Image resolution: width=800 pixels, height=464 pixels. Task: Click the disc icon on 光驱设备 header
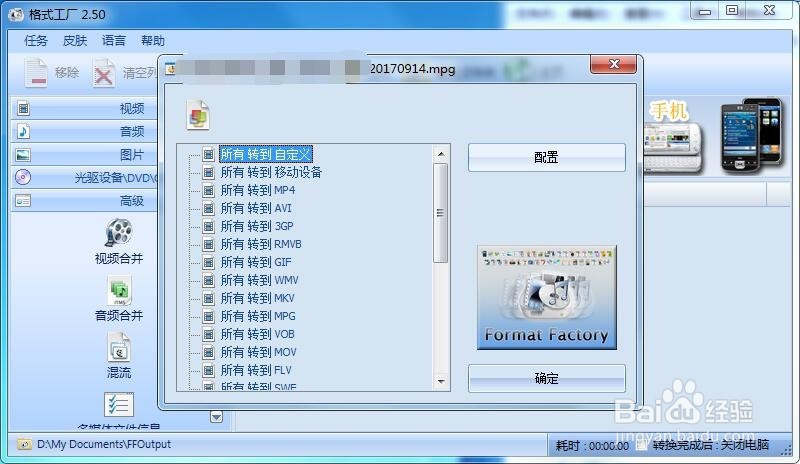coord(23,177)
